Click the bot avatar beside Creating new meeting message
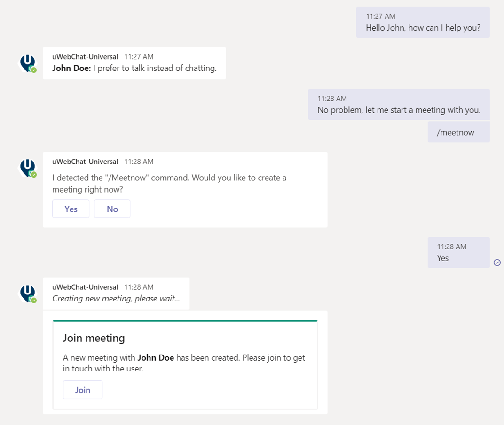Image resolution: width=504 pixels, height=425 pixels. point(28,293)
